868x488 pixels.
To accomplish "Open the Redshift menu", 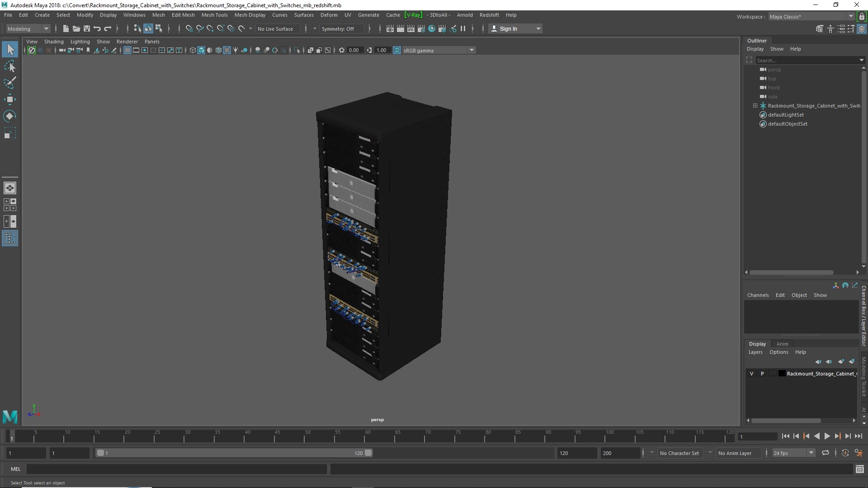I will 489,15.
